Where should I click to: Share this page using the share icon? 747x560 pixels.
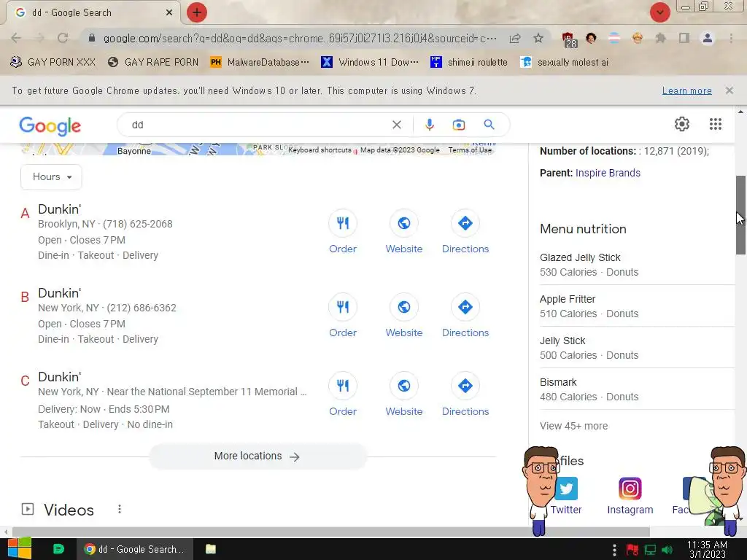pos(515,38)
